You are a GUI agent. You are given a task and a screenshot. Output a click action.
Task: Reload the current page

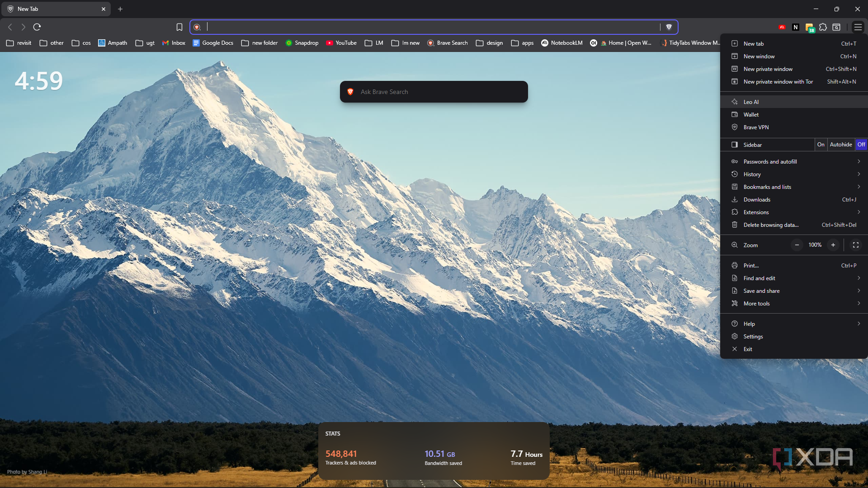click(x=37, y=27)
